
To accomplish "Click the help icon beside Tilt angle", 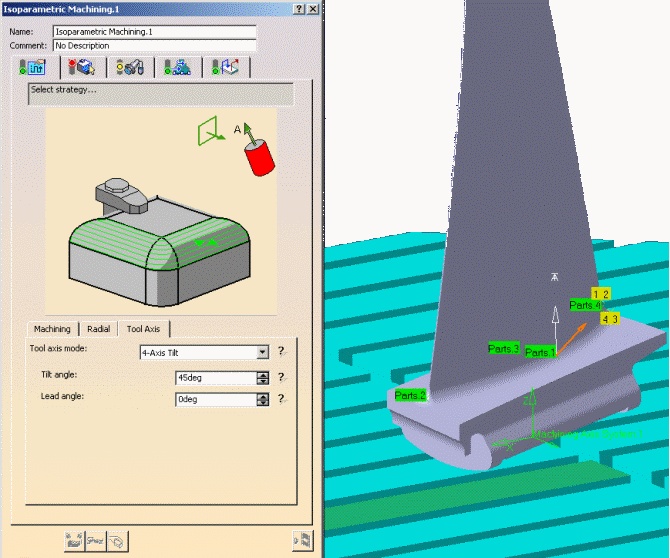I will [281, 377].
